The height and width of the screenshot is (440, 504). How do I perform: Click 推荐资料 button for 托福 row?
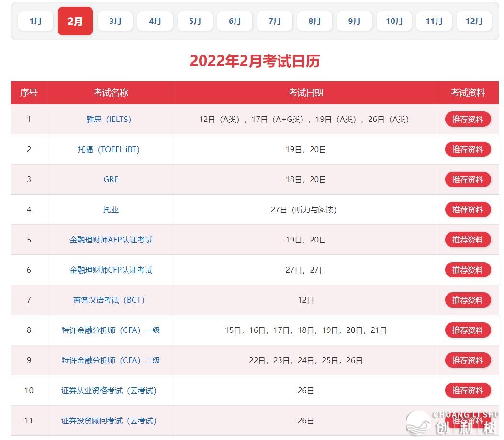468,149
